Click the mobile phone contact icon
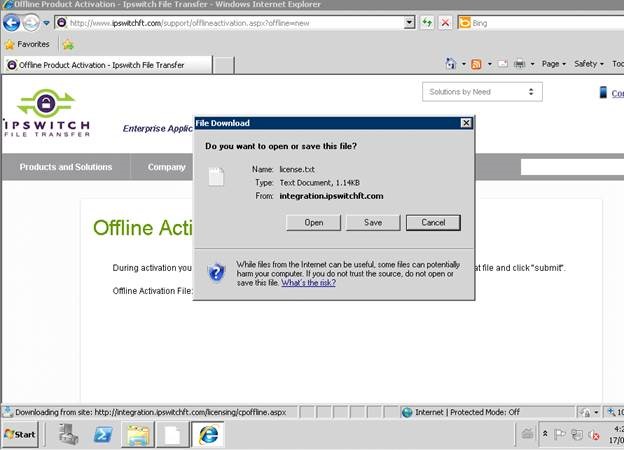624x450 pixels. pyautogui.click(x=603, y=92)
